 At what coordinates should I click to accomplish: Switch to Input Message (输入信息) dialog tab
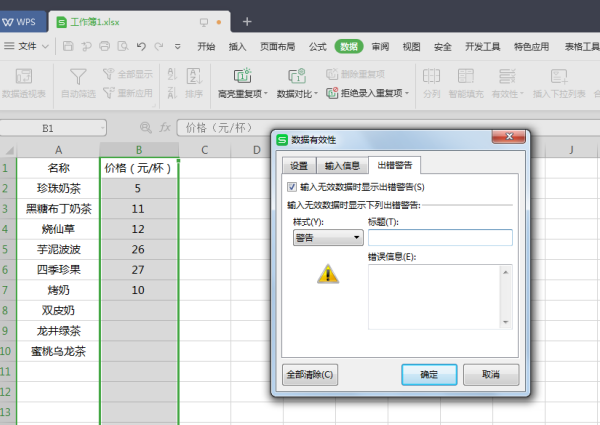click(342, 166)
